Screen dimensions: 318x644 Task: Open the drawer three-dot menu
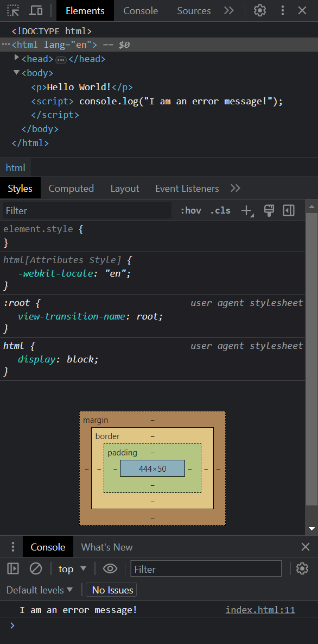pos(12,547)
